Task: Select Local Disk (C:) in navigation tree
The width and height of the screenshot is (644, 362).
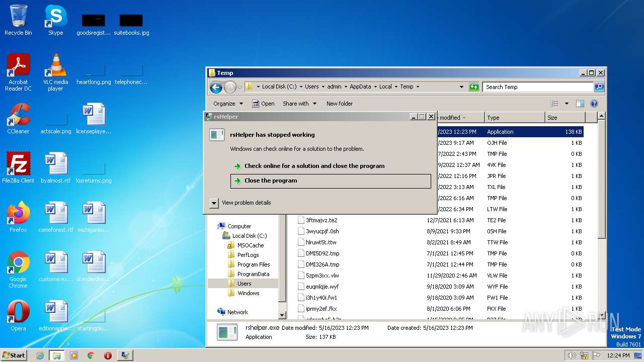Action: [250, 236]
